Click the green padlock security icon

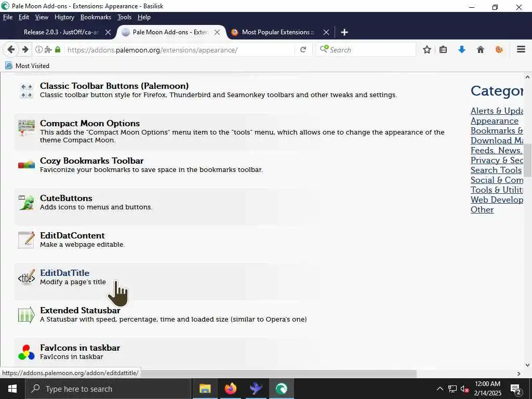click(x=58, y=49)
